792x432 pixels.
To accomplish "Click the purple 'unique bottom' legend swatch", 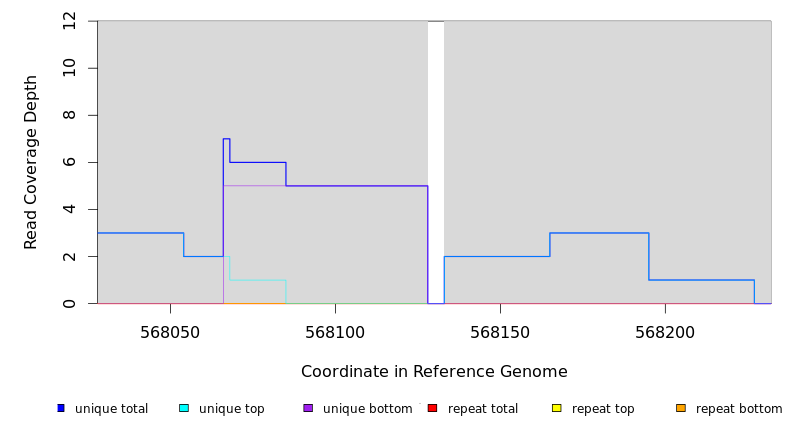I will (x=308, y=408).
